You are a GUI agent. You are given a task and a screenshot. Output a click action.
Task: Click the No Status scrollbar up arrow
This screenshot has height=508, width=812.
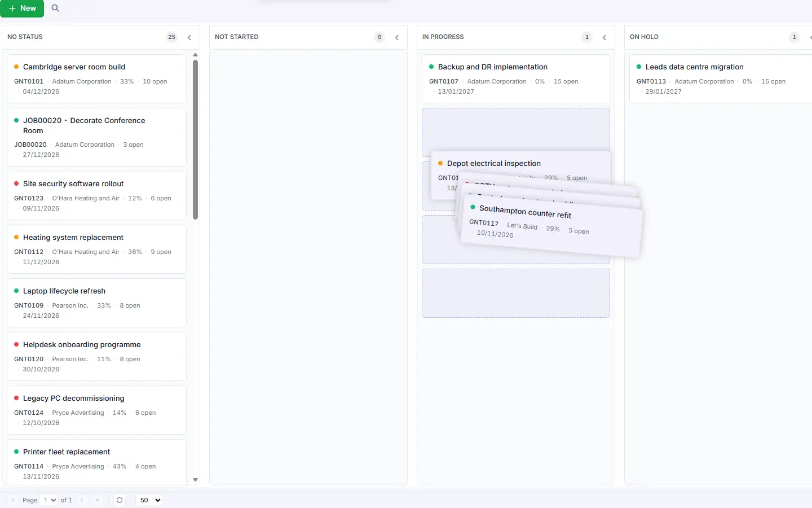196,55
